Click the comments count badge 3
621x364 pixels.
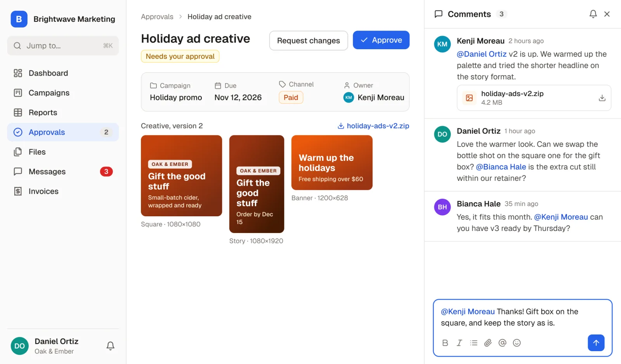point(501,14)
